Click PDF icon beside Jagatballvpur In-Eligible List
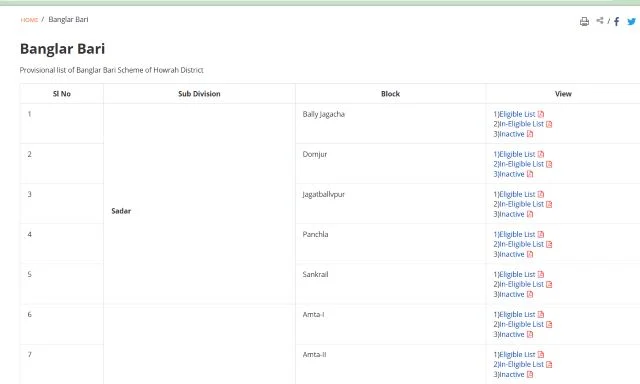Screen dimensions: 640x384 (549, 204)
